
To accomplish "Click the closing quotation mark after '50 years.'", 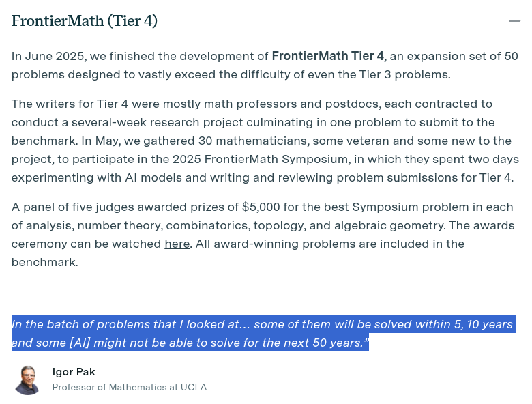I will point(366,341).
